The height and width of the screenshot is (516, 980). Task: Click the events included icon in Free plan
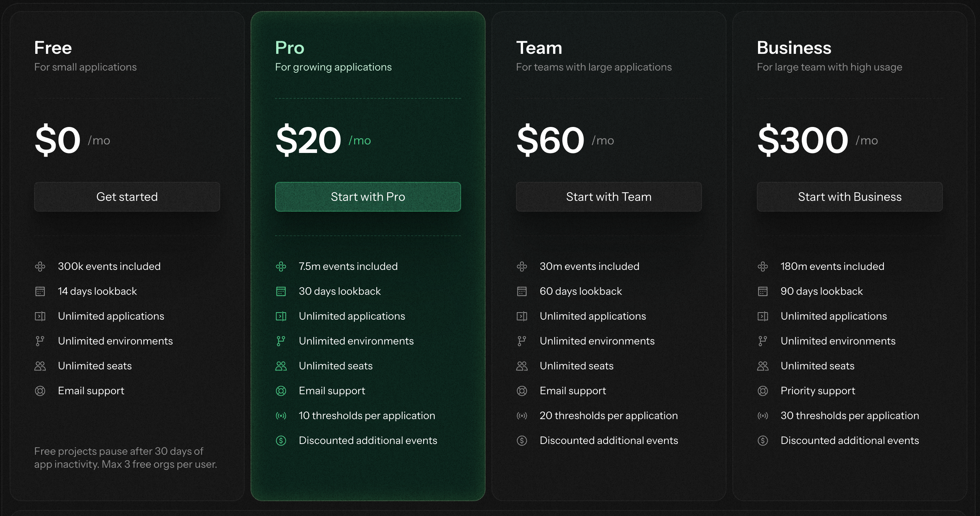[x=40, y=267]
